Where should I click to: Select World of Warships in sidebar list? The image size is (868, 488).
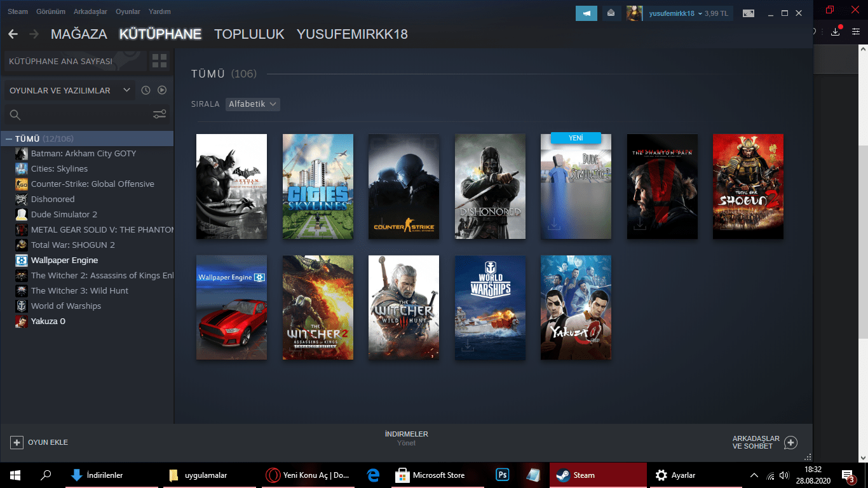[87, 306]
